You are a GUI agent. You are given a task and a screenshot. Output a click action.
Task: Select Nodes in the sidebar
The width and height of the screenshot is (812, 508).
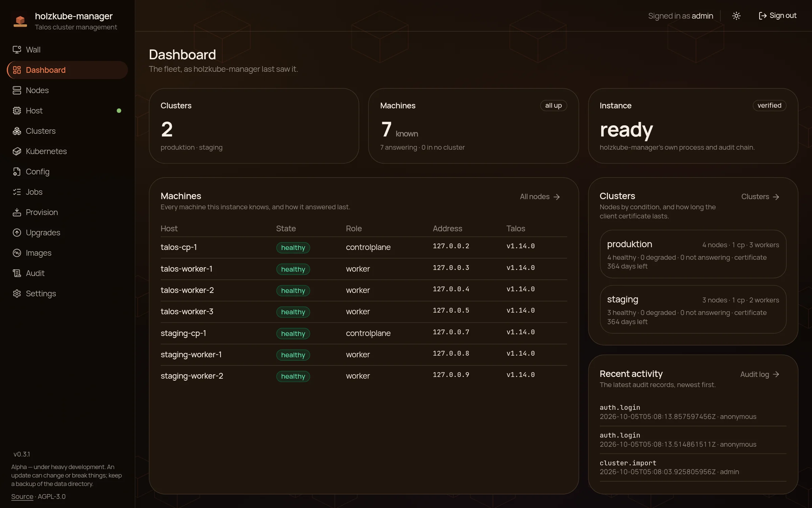click(x=67, y=90)
